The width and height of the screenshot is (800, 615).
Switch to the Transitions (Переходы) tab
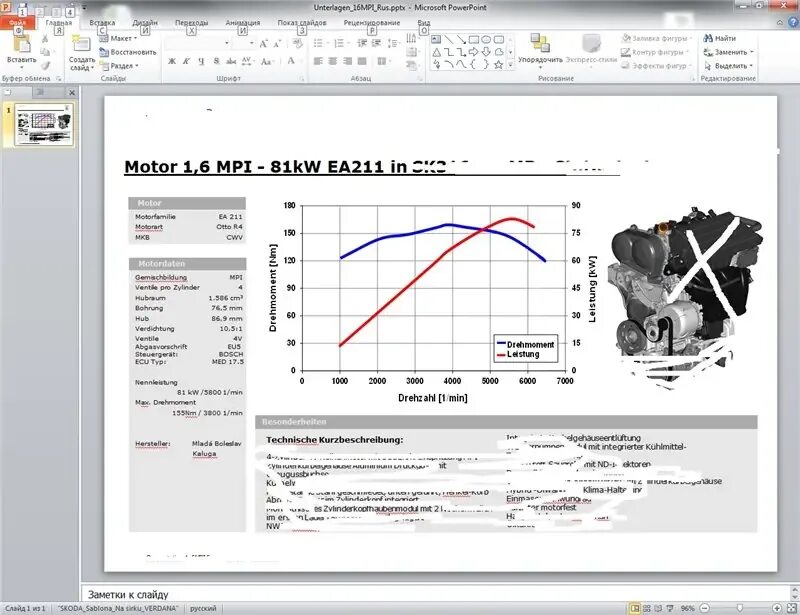point(191,22)
